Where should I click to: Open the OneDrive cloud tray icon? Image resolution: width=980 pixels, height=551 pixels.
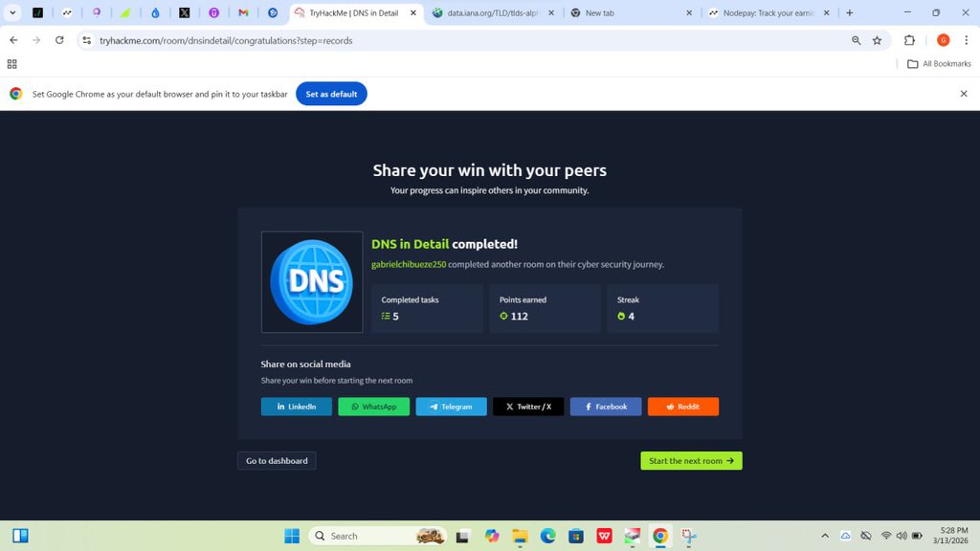click(x=846, y=536)
